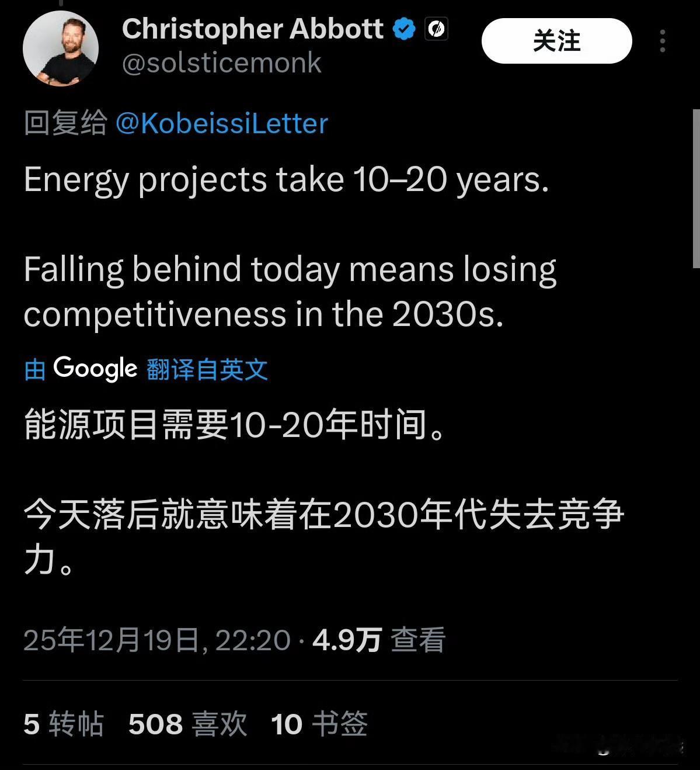700x770 pixels.
Task: Click the Google logo in the translation notice
Action: coord(95,369)
